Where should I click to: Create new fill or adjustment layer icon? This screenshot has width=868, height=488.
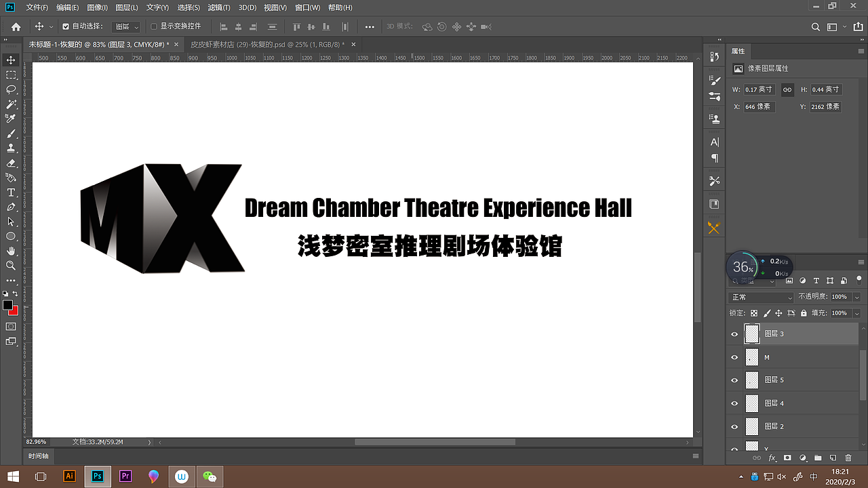803,458
